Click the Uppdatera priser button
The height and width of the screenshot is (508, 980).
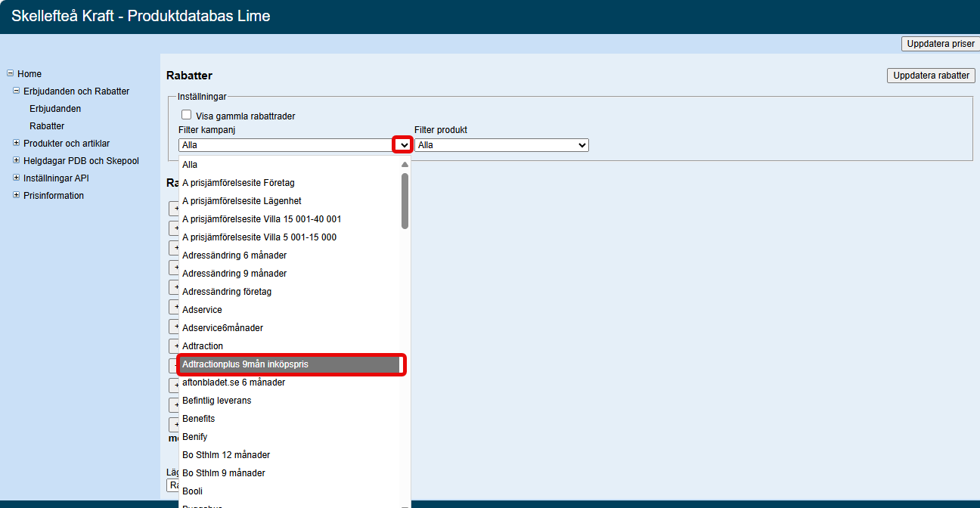940,44
